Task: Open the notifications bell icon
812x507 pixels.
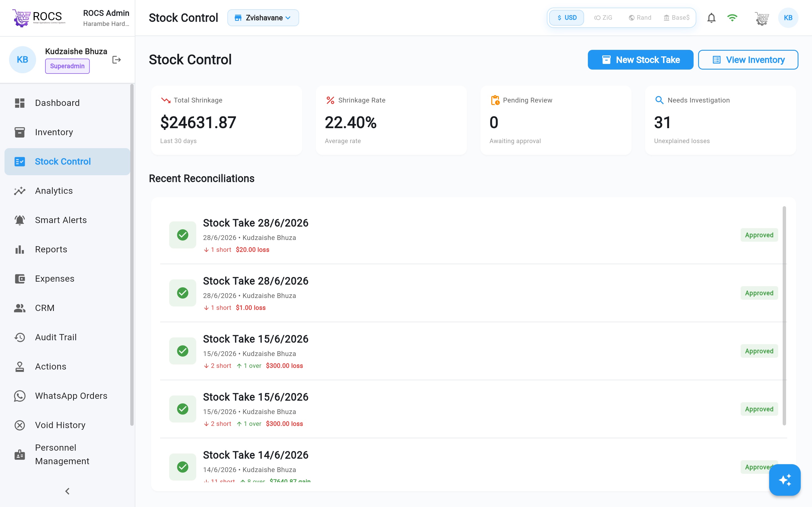Action: pyautogui.click(x=711, y=18)
